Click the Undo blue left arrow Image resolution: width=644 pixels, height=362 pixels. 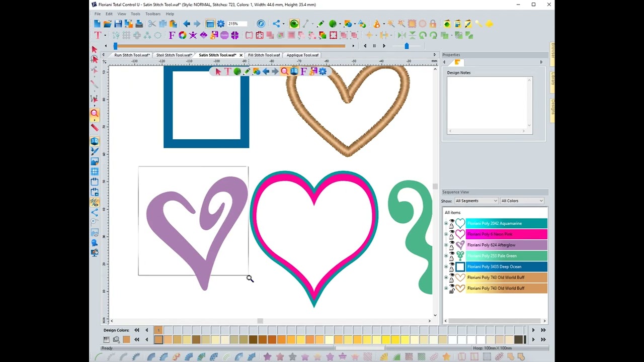187,24
